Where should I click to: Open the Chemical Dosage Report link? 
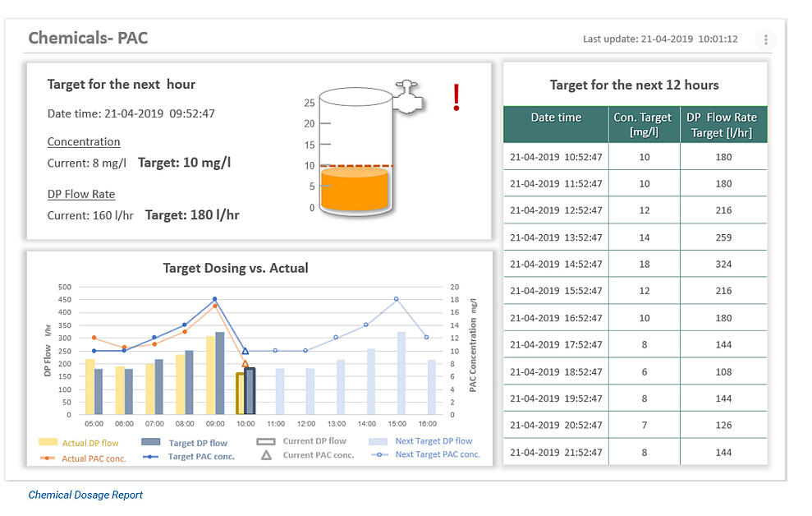(x=84, y=495)
